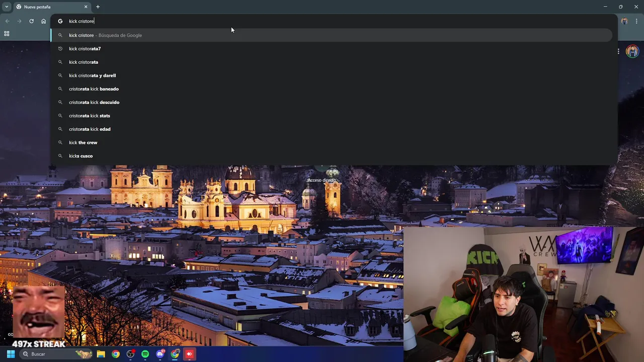Viewport: 644px width, 362px height.
Task: Minimize the Chrome window
Action: click(x=605, y=7)
